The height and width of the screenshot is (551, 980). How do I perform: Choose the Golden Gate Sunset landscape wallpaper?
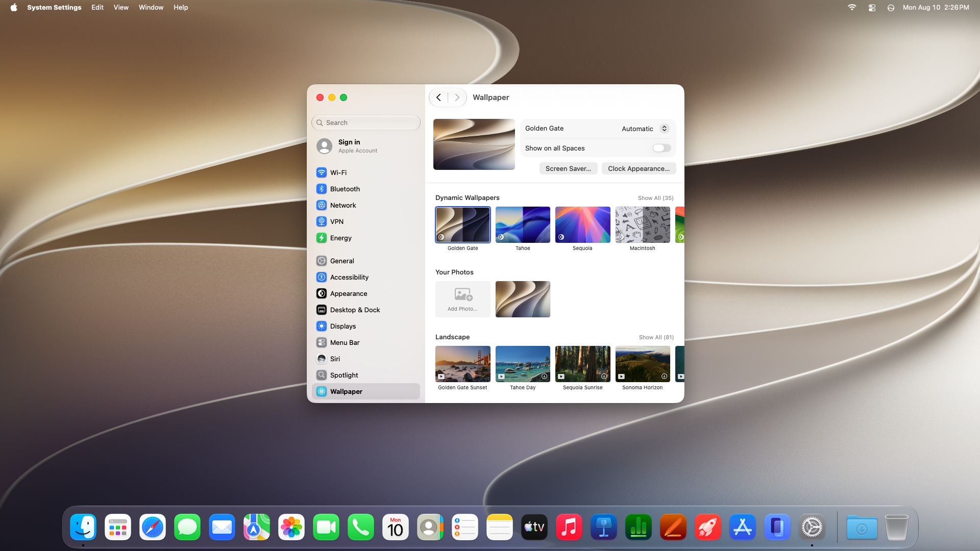[x=463, y=364]
